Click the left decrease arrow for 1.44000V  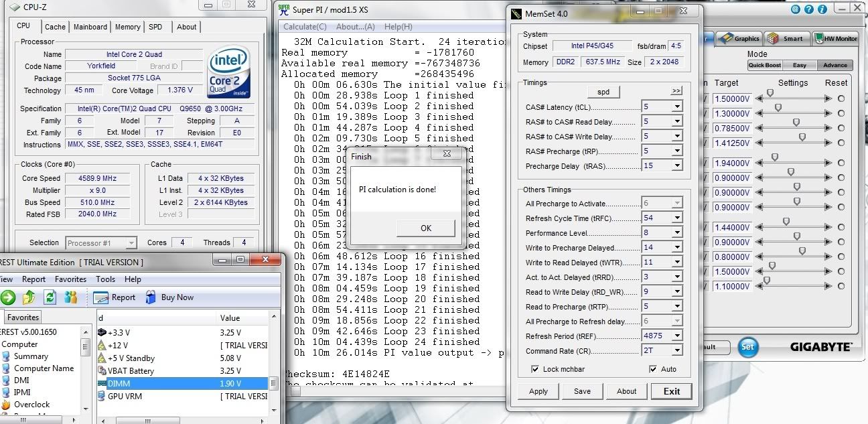coord(759,228)
